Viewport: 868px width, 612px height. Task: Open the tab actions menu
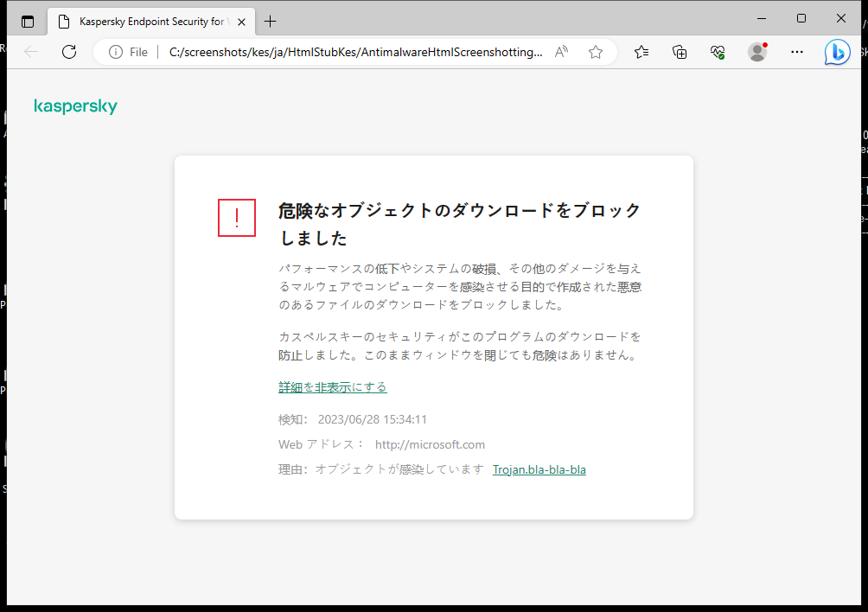coord(28,20)
